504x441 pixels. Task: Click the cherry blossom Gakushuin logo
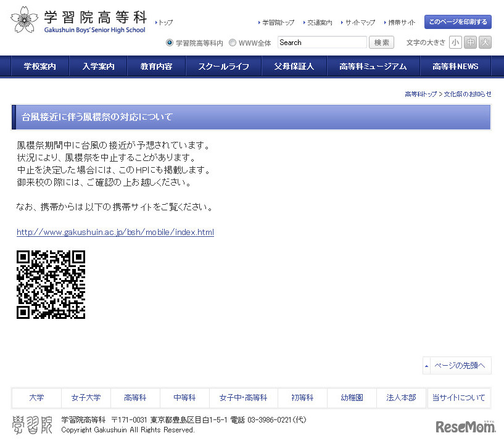(x=23, y=19)
